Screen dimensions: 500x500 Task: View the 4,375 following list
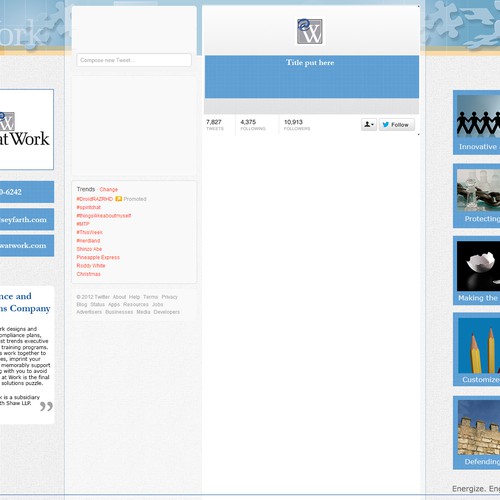click(253, 125)
